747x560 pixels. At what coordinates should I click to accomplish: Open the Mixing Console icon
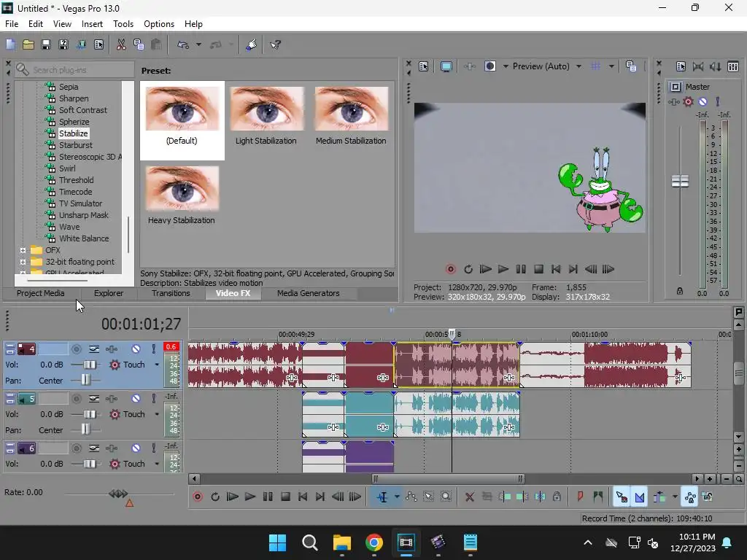pos(733,66)
